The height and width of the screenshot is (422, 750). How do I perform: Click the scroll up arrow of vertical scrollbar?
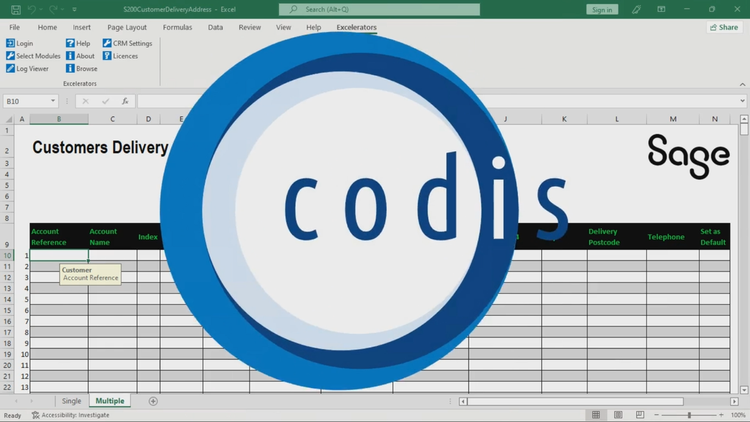point(744,119)
